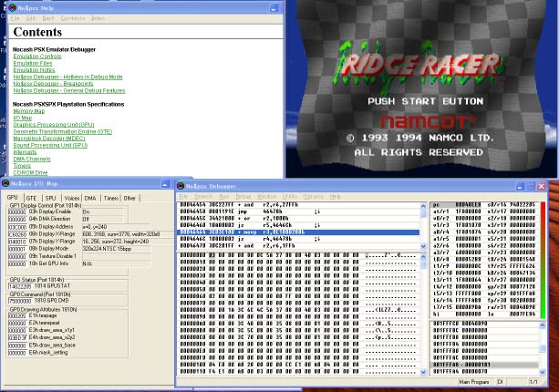Open the Edit menu in the Help window
This screenshot has height=392, width=559.
(30, 18)
